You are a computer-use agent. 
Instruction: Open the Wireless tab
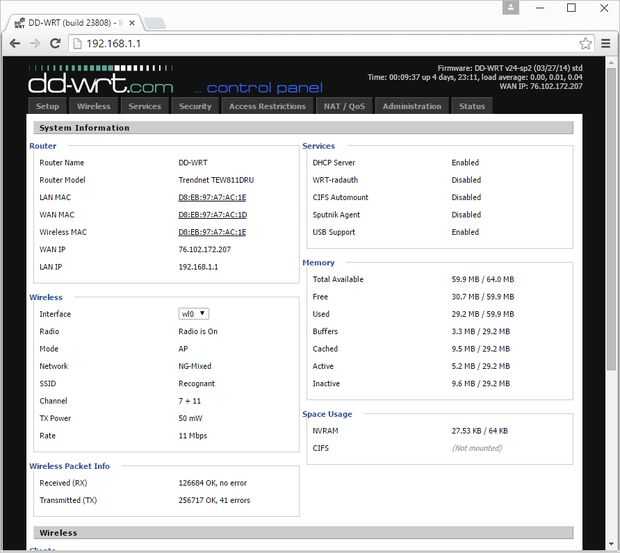94,106
